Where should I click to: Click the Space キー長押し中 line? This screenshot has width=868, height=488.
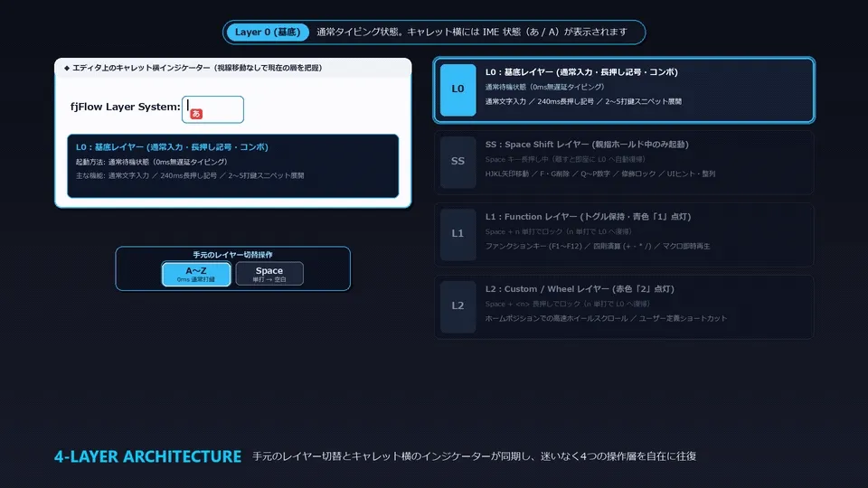(565, 159)
